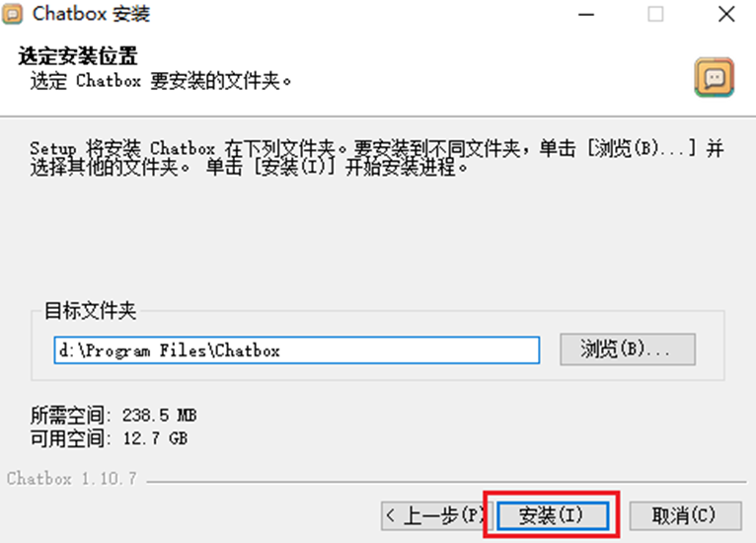Click the 选定安装位置 heading
Image resolution: width=756 pixels, height=543 pixels.
click(78, 56)
